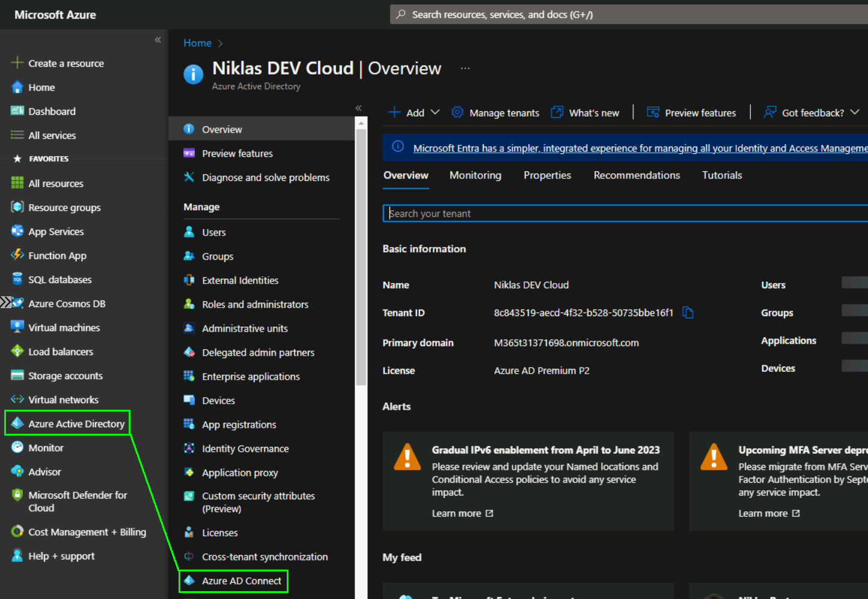868x599 pixels.
Task: Click the SQL databases icon
Action: (x=17, y=279)
